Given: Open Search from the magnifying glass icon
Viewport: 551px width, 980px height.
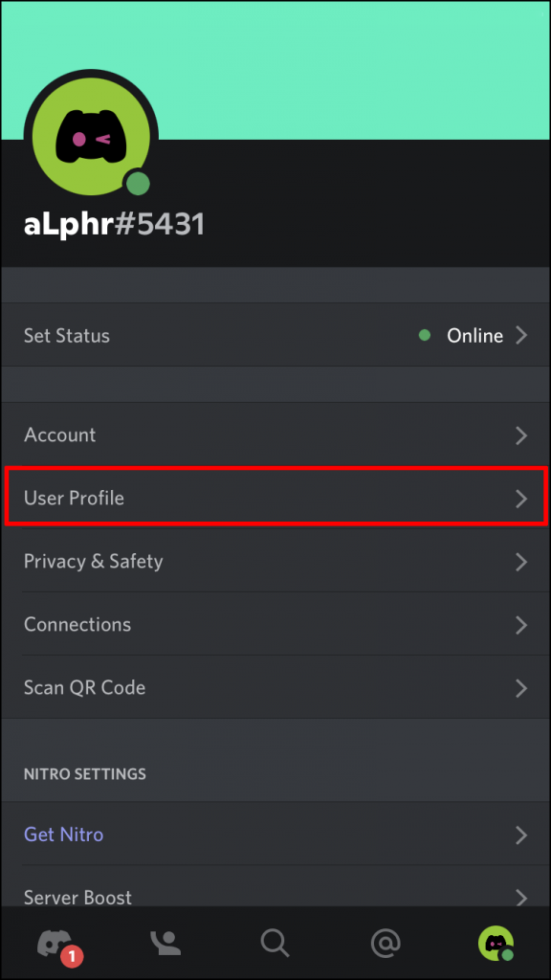Looking at the screenshot, I should (275, 943).
